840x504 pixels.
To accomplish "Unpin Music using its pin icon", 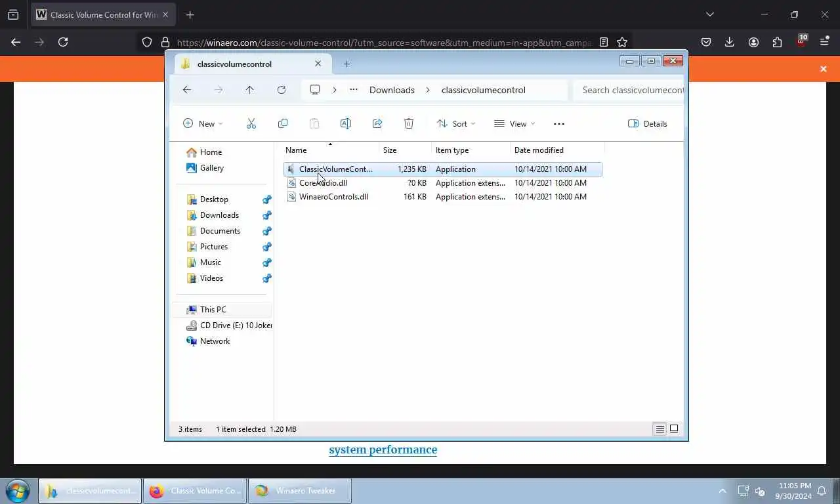I will coord(266,262).
